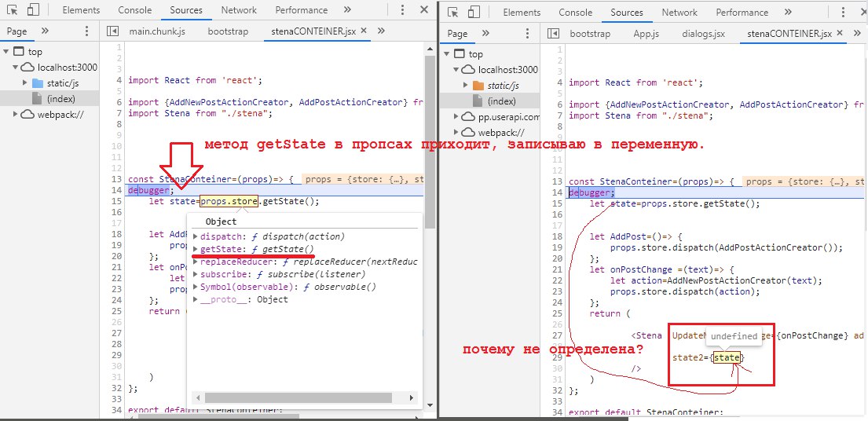Image resolution: width=868 pixels, height=421 pixels.
Task: Toggle device toolbar icon in left DevTools
Action: point(33,10)
